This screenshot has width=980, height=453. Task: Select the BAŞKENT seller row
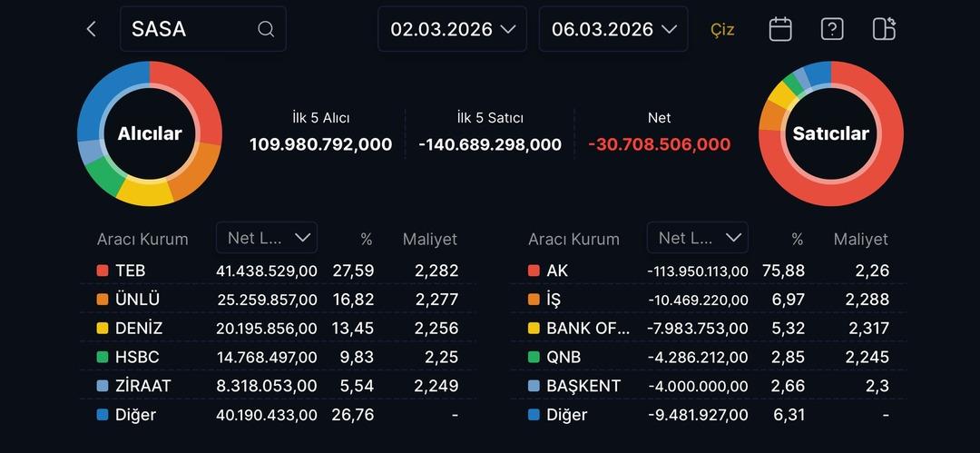coord(708,386)
